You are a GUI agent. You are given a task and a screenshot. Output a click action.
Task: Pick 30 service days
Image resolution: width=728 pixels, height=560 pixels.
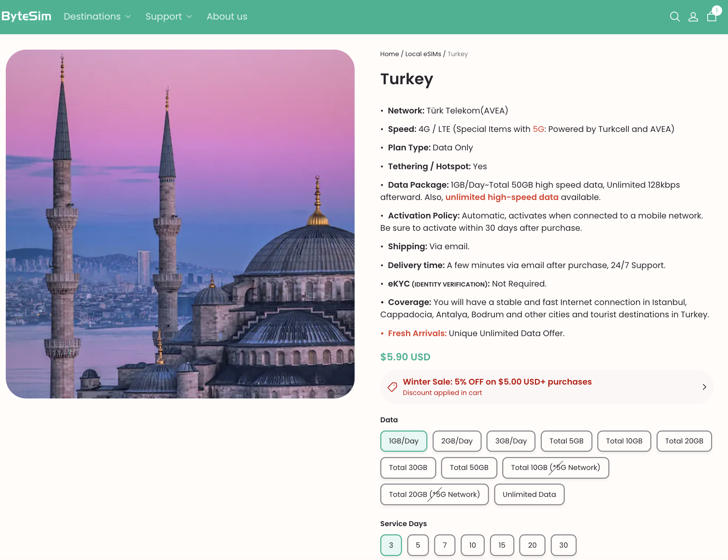[x=563, y=545]
